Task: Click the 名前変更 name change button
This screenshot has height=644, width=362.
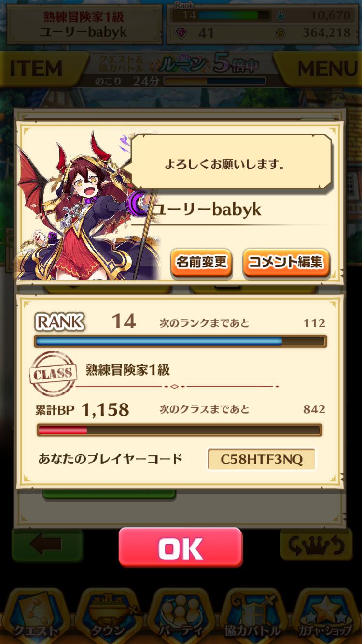Action: click(201, 263)
